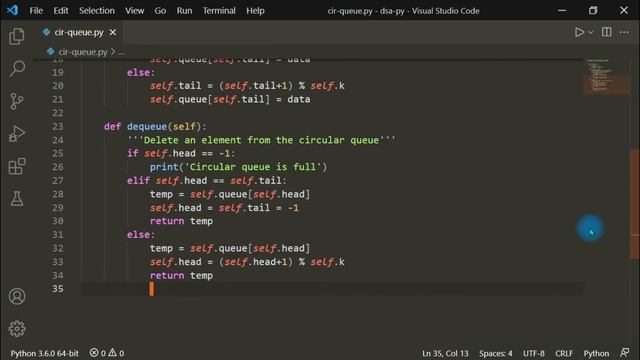The image size is (640, 360).
Task: Open the Testing flask view
Action: coord(17,199)
